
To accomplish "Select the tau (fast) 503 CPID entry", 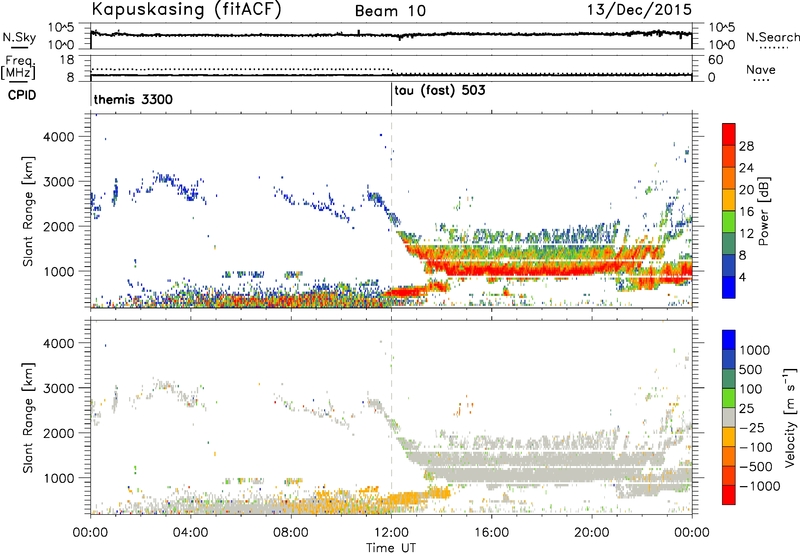I will [x=440, y=91].
